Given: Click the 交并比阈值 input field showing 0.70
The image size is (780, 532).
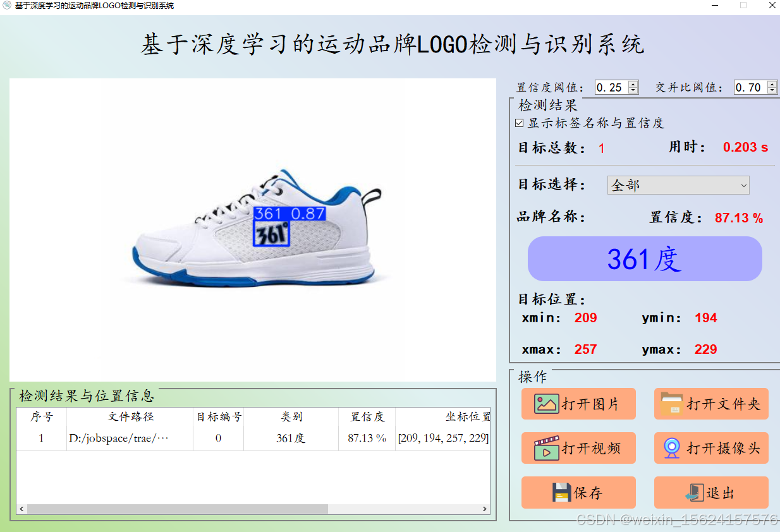Looking at the screenshot, I should [750, 87].
